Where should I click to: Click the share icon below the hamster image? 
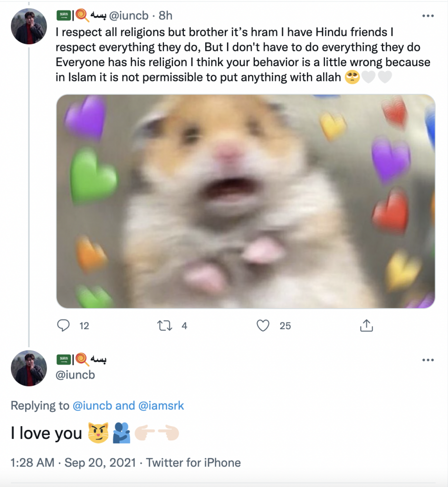(x=365, y=326)
